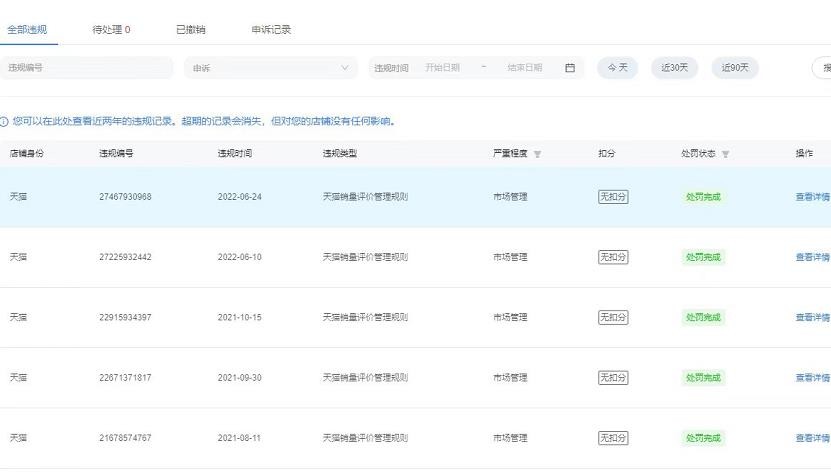Open 查看详情 for the 2021-10-15 record

click(812, 317)
